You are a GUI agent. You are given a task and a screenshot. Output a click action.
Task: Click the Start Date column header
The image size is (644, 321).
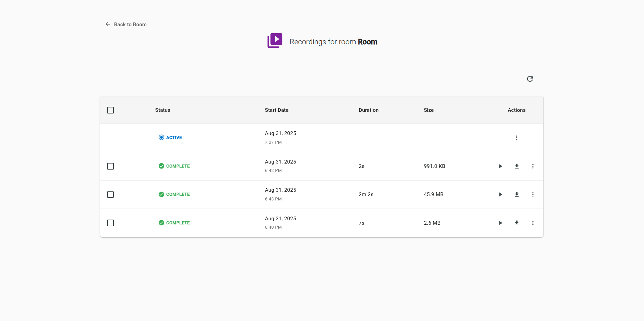point(276,110)
